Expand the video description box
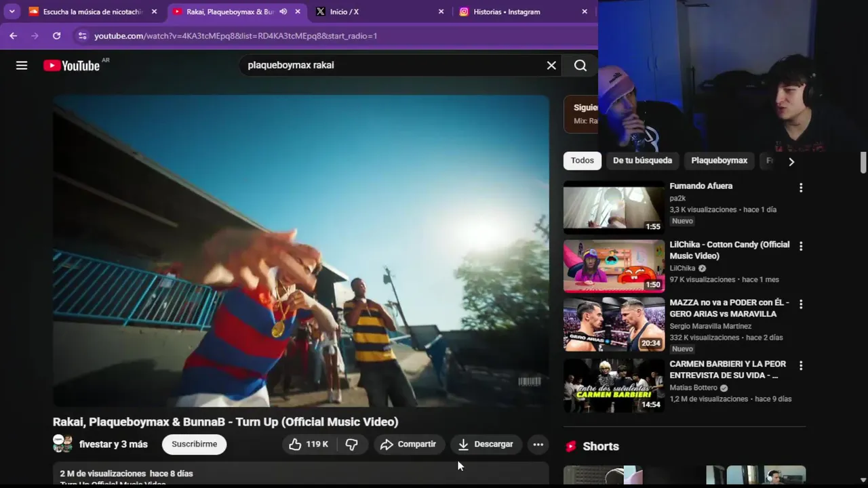 click(x=301, y=474)
